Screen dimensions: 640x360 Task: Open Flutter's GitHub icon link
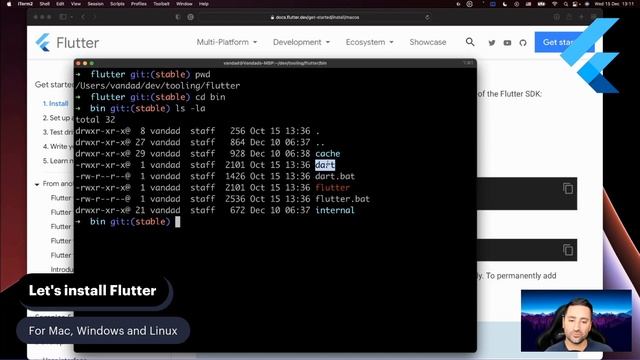pyautogui.click(x=523, y=42)
